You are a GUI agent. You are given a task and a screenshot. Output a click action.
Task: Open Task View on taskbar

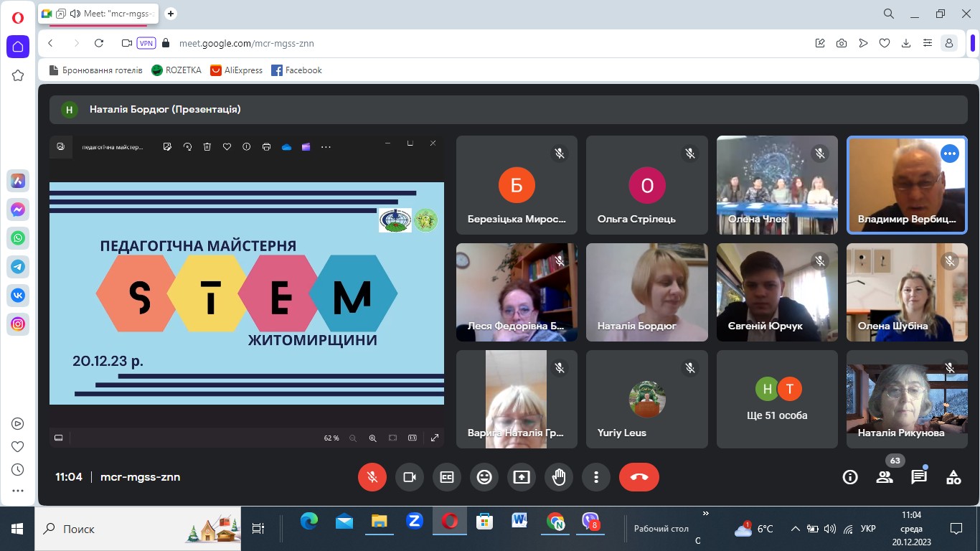tap(258, 529)
